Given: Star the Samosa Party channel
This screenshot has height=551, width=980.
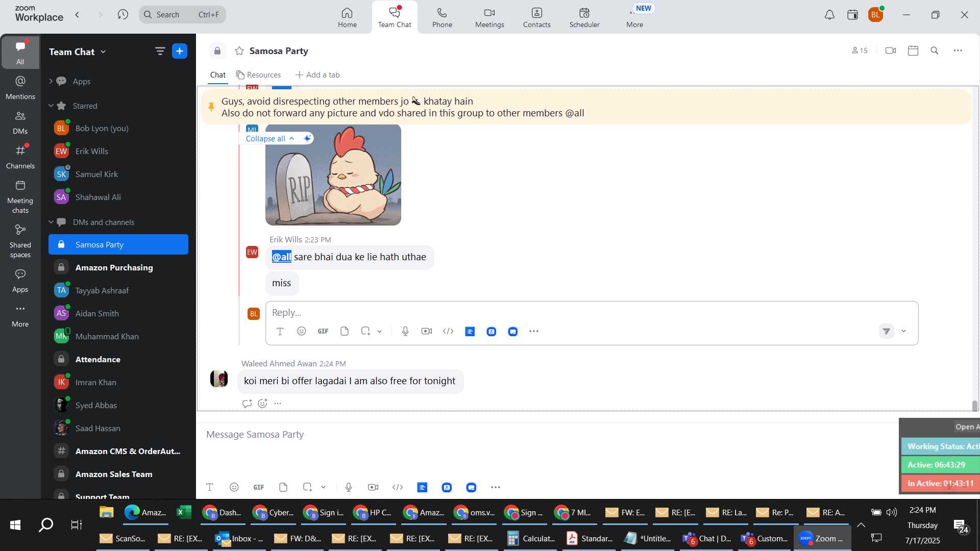Looking at the screenshot, I should (x=239, y=51).
